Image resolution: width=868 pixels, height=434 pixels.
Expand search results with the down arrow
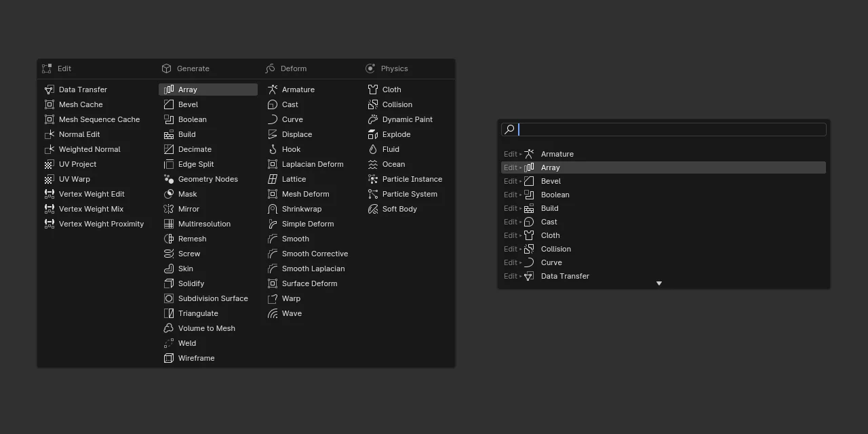click(658, 283)
